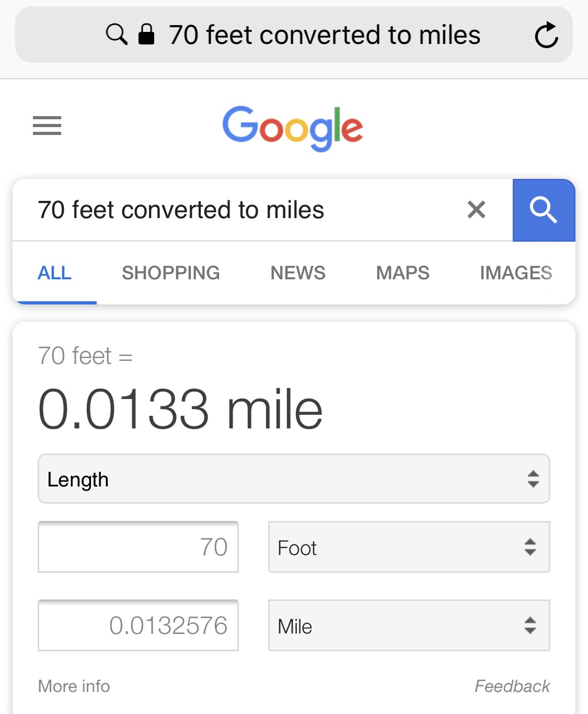Open the NEWS results tab
Screen dimensions: 588x714
[297, 273]
